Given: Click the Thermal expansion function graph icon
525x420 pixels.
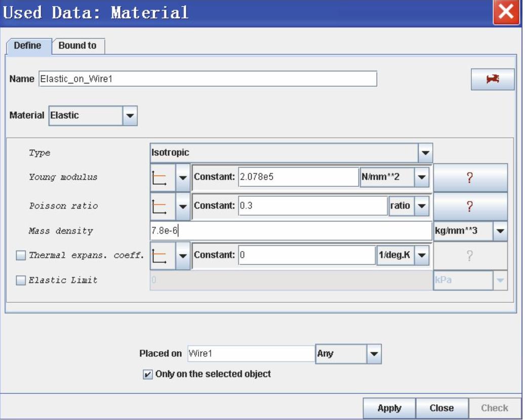Looking at the screenshot, I should 160,255.
